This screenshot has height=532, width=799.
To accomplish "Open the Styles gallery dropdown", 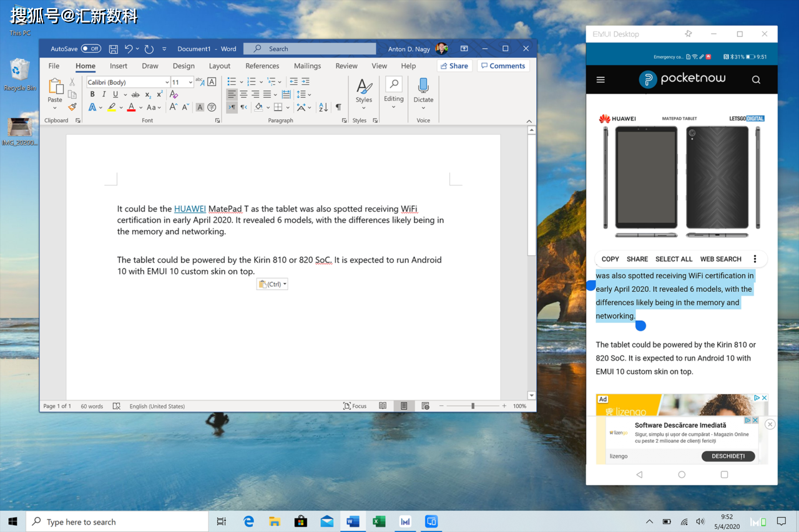I will pyautogui.click(x=364, y=108).
